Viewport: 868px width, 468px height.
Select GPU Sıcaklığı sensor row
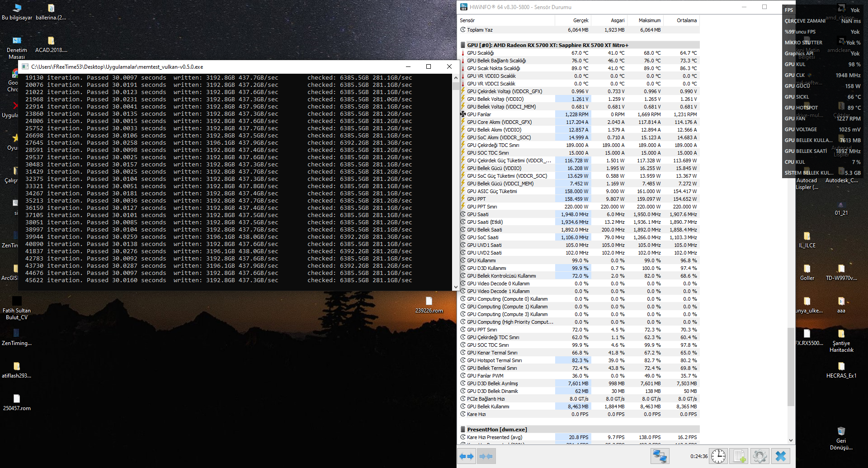580,53
